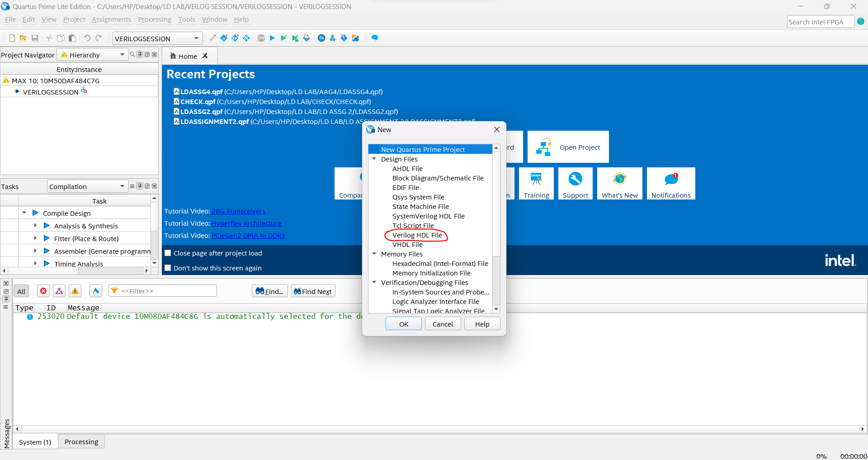Viewport: 868px width, 460px height.
Task: Switch to the Processing messages tab
Action: tap(81, 441)
